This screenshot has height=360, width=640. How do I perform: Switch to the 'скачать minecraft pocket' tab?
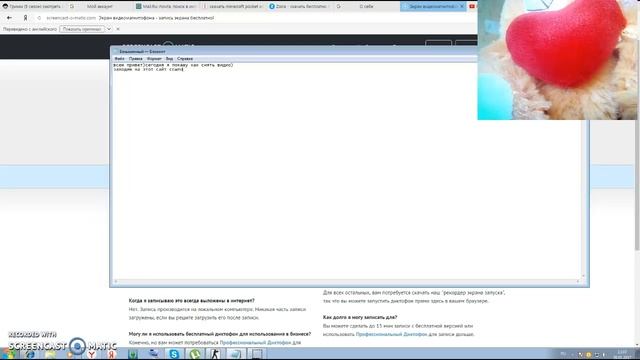point(233,7)
